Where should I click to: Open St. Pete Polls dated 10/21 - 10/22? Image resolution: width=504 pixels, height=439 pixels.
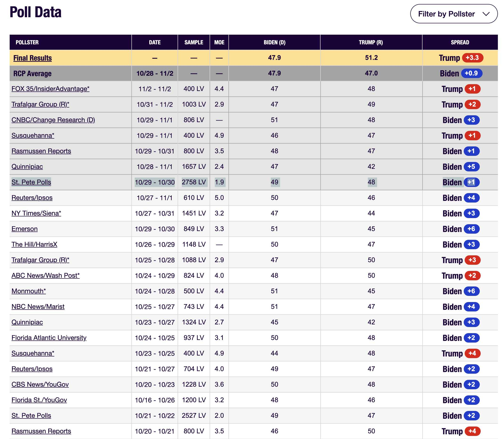point(31,415)
